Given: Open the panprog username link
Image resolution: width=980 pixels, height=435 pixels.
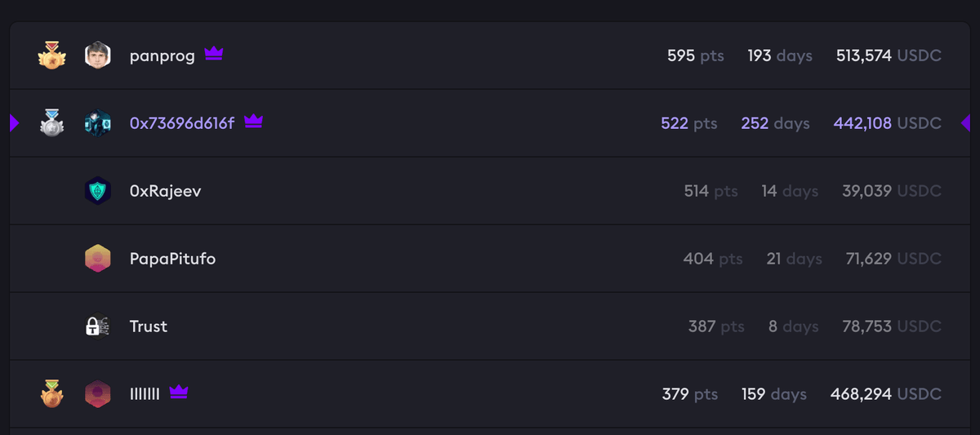Looking at the screenshot, I should point(162,56).
